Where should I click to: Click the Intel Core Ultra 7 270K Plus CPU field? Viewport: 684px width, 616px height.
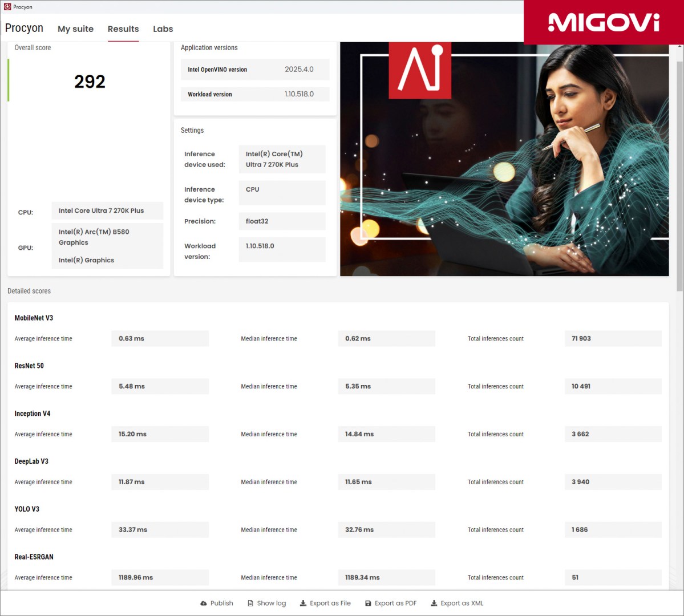pyautogui.click(x=107, y=210)
